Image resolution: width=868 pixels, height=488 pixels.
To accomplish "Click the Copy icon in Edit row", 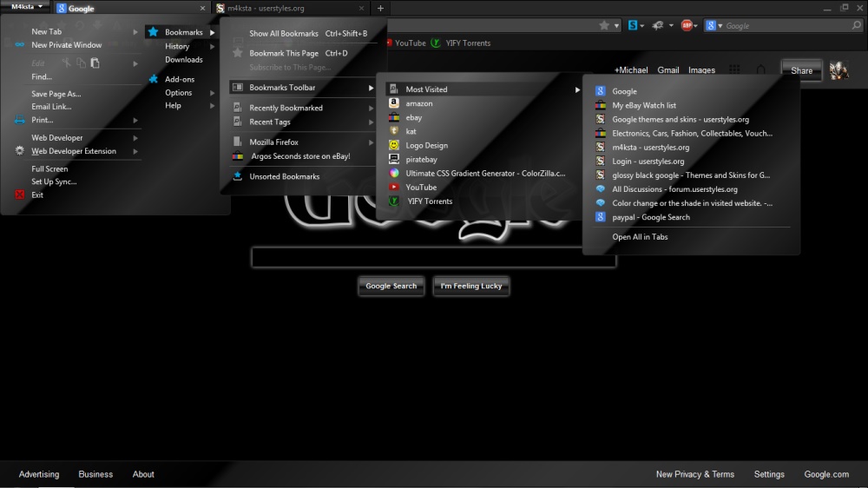I will coord(81,63).
